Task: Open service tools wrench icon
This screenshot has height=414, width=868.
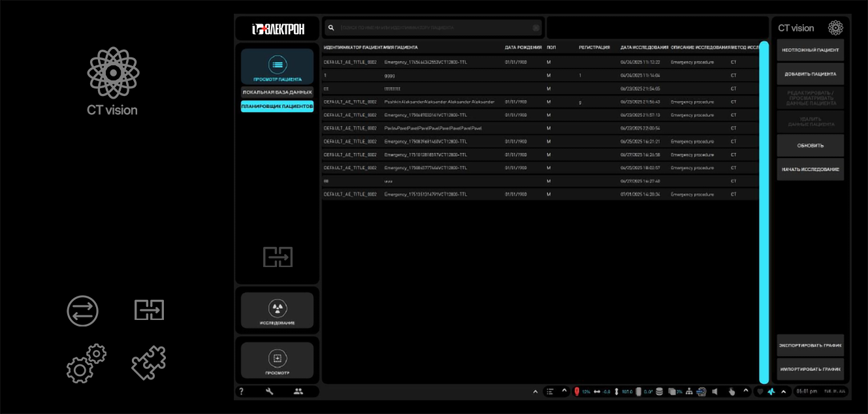Action: tap(269, 392)
